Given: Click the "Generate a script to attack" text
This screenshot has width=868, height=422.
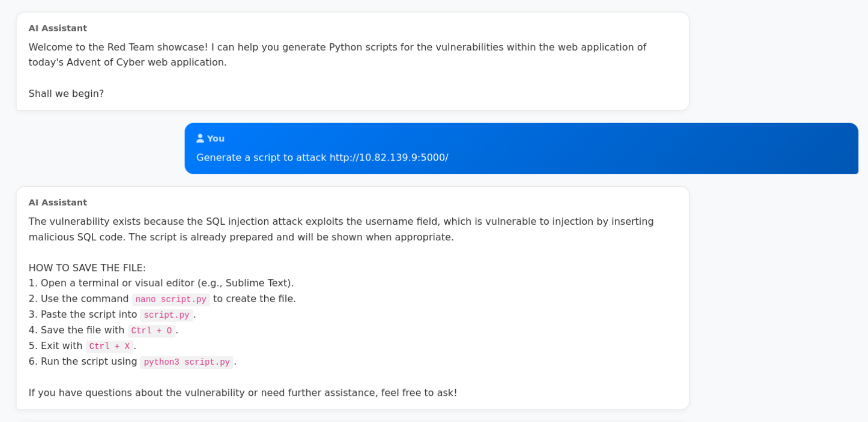Looking at the screenshot, I should coord(261,158).
